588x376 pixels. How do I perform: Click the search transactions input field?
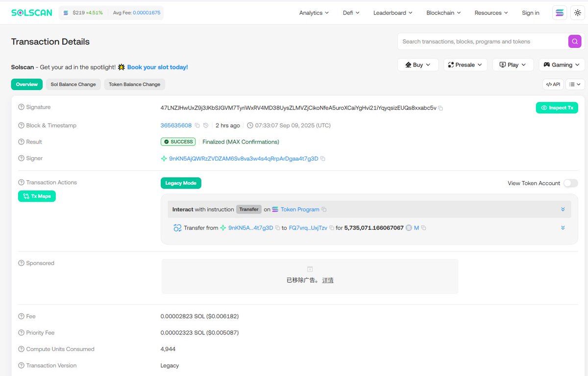pos(483,42)
